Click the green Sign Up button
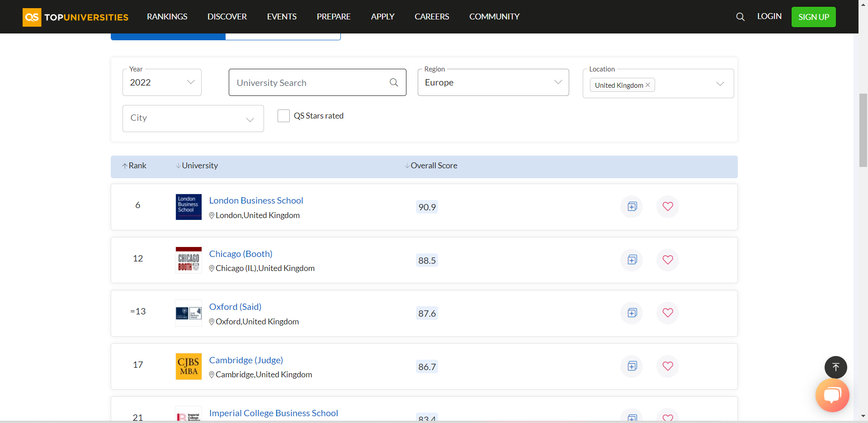This screenshot has height=423, width=868. coord(814,17)
